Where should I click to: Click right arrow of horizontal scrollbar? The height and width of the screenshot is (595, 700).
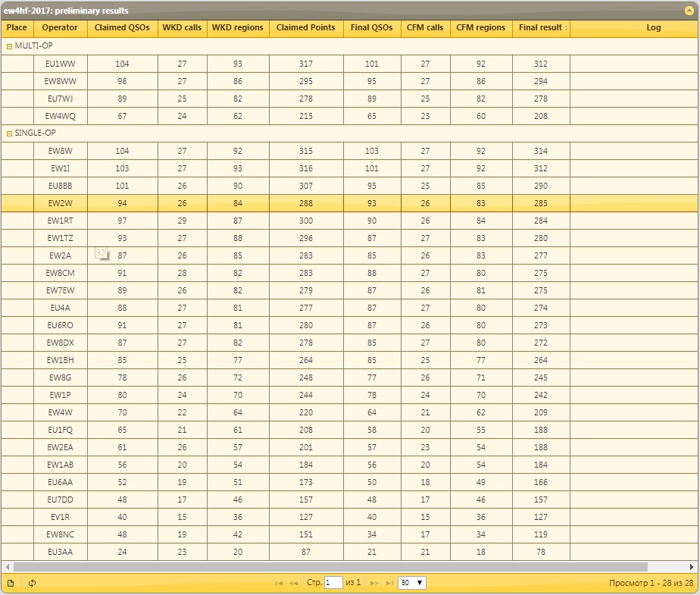tap(692, 566)
